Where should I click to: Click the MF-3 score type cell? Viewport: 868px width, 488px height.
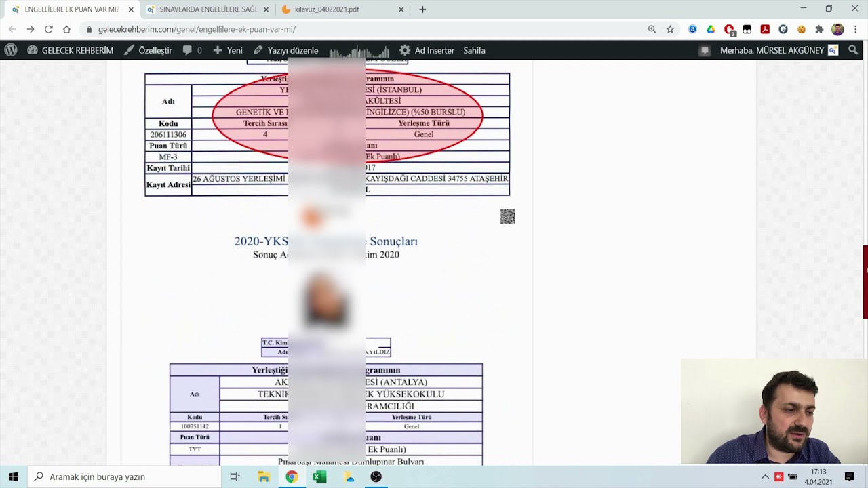click(168, 157)
